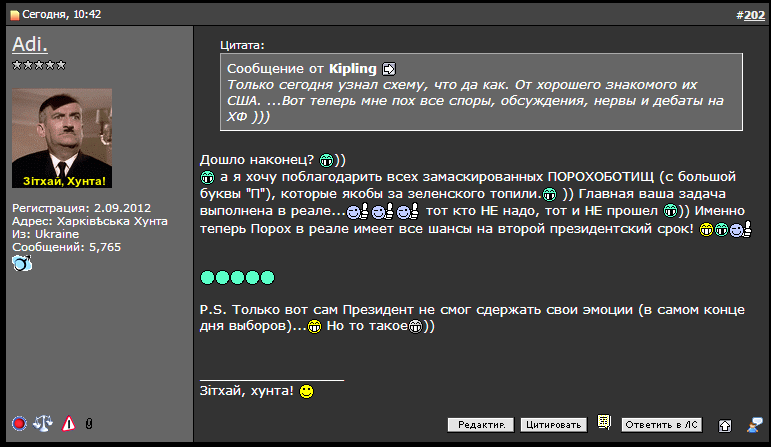The height and width of the screenshot is (447, 771).
Task: Click the quick reply speech-bubble icon
Action: pyautogui.click(x=755, y=425)
